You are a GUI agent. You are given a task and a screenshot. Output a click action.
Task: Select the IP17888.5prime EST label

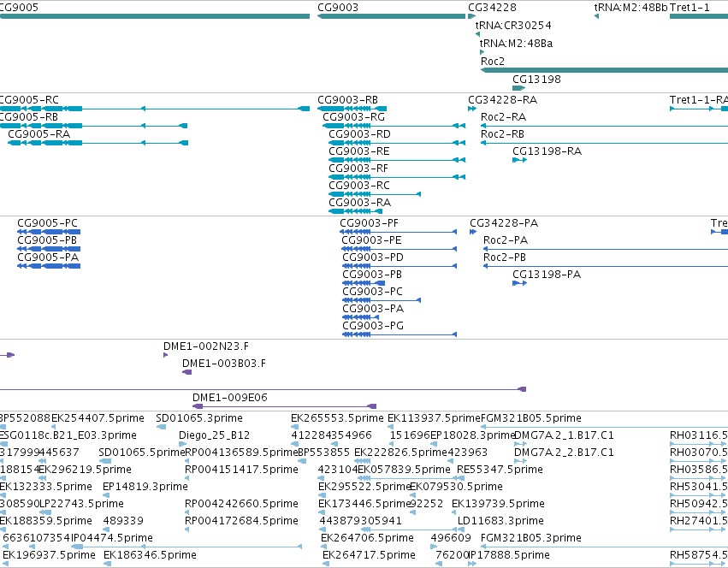(509, 555)
